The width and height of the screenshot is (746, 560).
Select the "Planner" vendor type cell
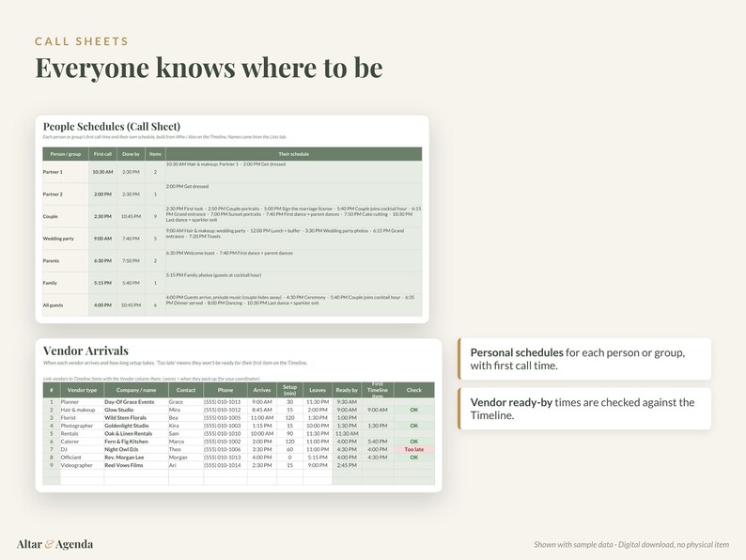click(82, 402)
